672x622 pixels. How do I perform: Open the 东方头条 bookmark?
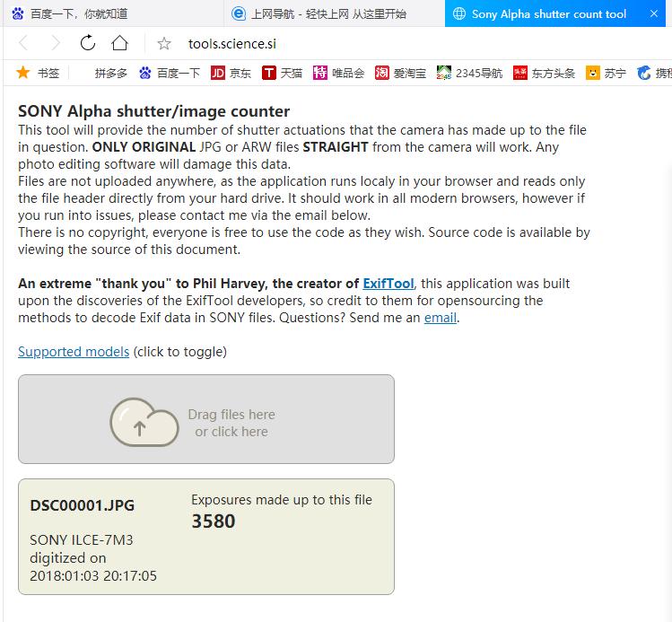point(544,73)
